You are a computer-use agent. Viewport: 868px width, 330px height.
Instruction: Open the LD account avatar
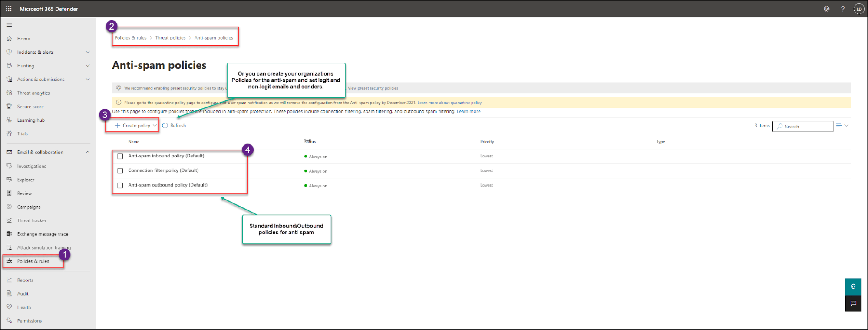[x=859, y=9]
